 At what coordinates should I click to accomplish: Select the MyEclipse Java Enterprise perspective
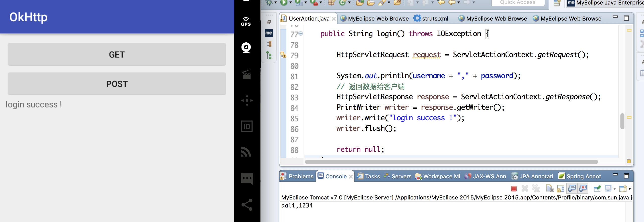coord(605,3)
